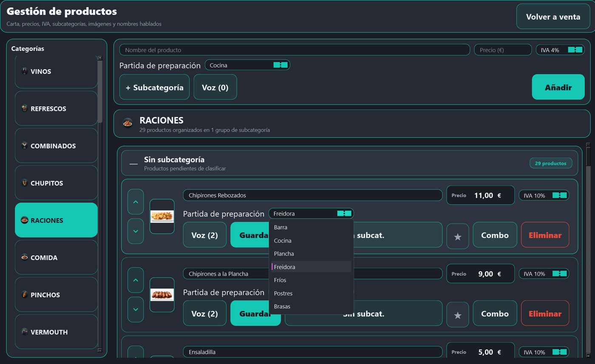Choose Freidora in the dropdown list

click(311, 267)
